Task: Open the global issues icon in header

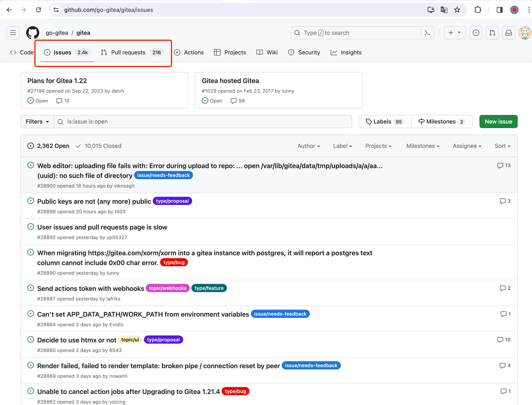Action: click(x=476, y=33)
